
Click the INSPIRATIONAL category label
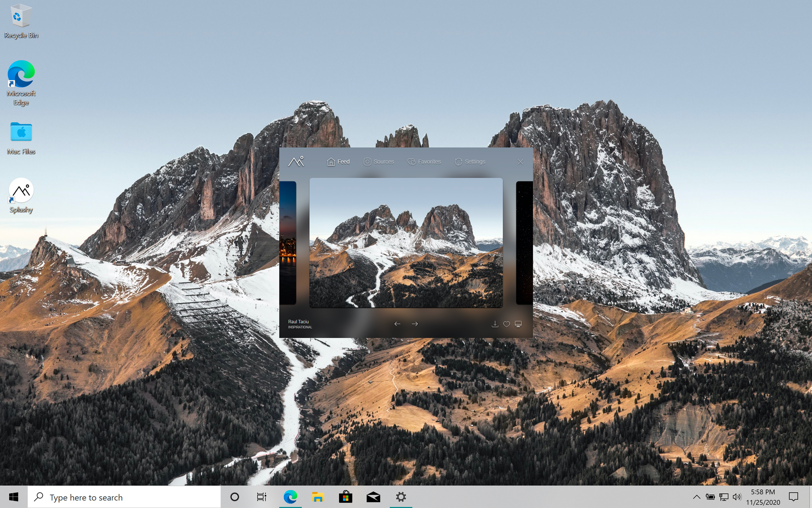pos(300,327)
